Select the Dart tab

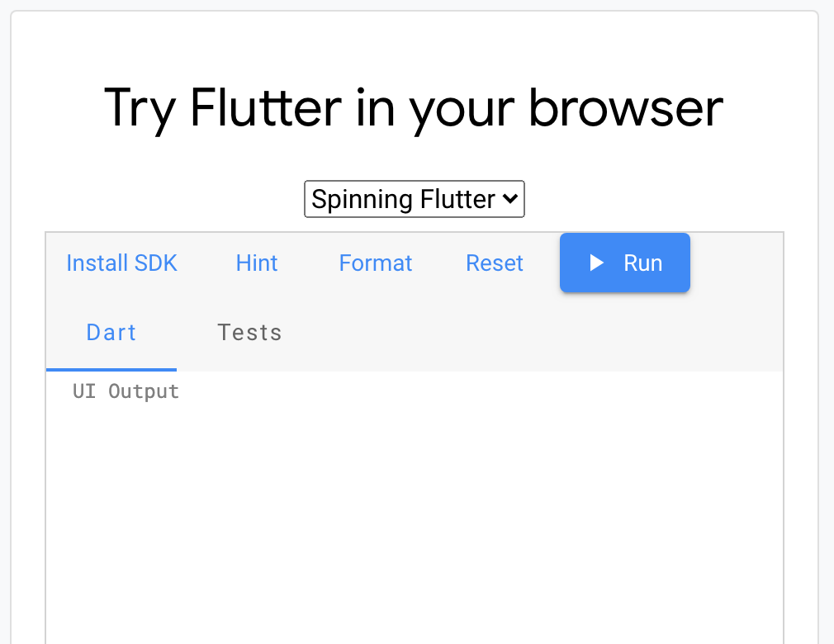(x=111, y=332)
